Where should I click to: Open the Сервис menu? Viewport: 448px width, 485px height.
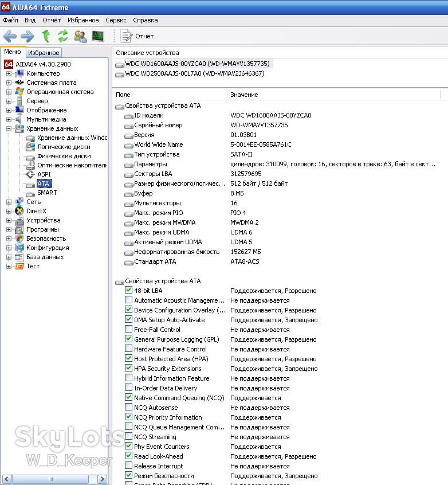[116, 20]
